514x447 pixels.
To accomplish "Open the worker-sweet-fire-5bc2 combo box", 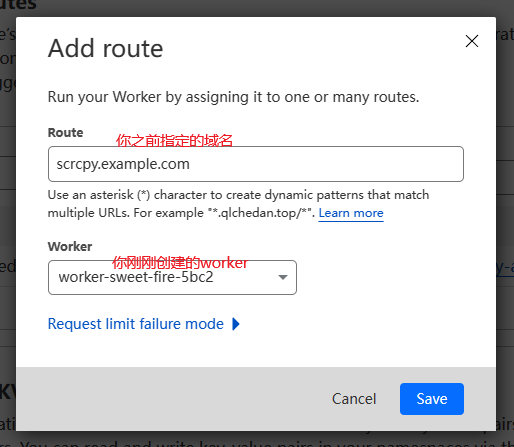I will [172, 277].
